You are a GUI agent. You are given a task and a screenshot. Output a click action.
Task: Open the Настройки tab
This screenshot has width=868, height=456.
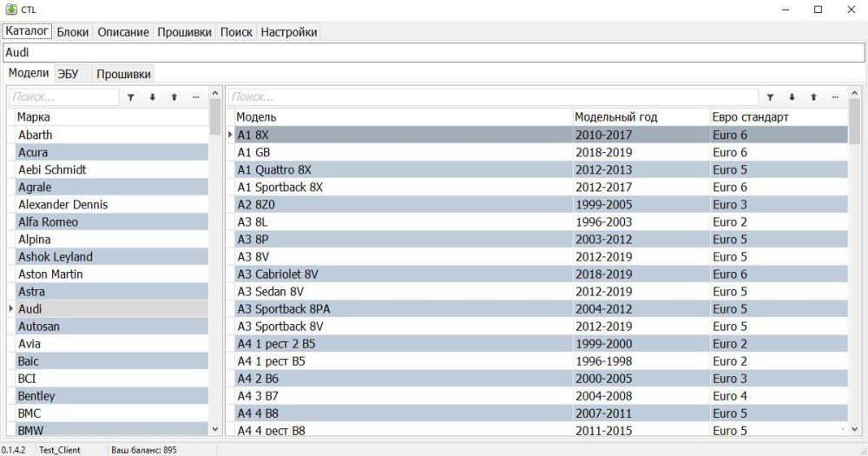click(x=289, y=32)
